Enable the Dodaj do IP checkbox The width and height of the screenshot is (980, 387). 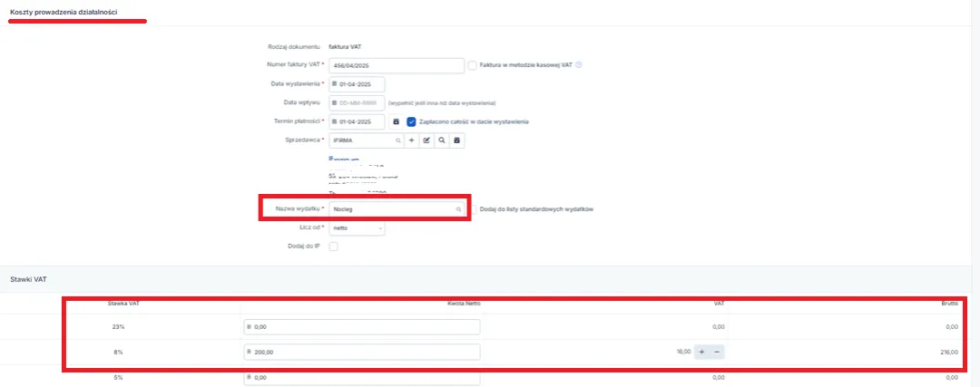pos(333,247)
